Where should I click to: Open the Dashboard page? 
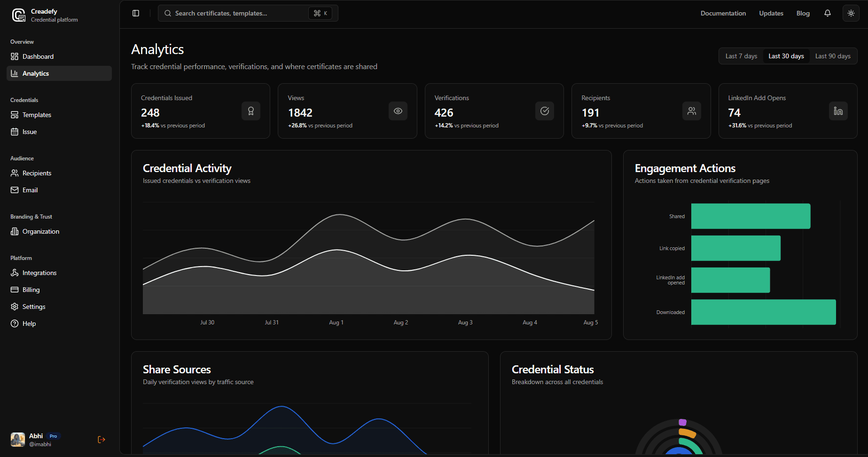pos(59,56)
